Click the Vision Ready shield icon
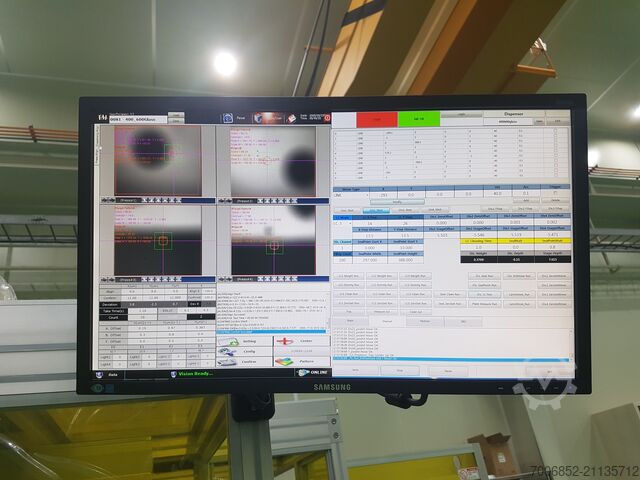This screenshot has height=480, width=640. coord(173,374)
